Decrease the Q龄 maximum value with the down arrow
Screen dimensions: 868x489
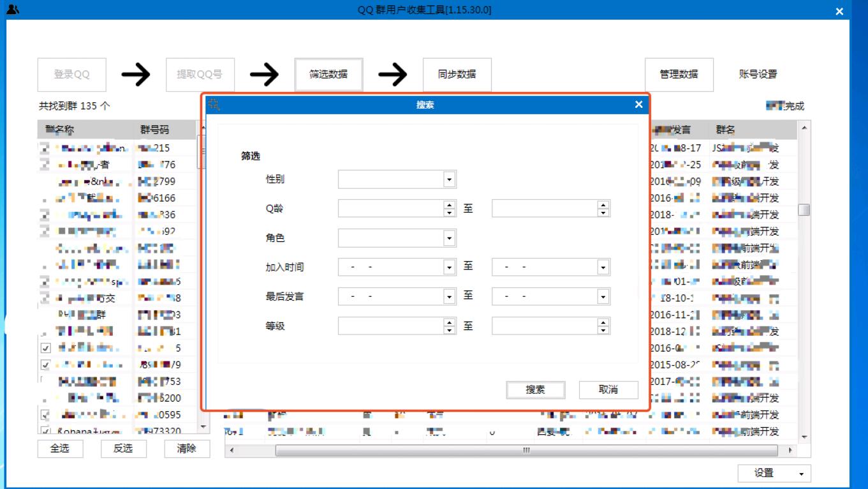coord(603,213)
